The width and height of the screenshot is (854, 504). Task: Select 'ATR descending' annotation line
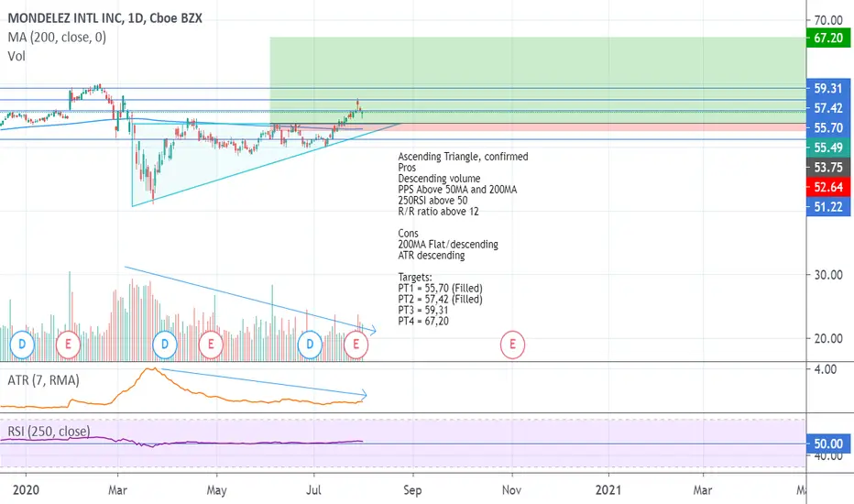[432, 255]
